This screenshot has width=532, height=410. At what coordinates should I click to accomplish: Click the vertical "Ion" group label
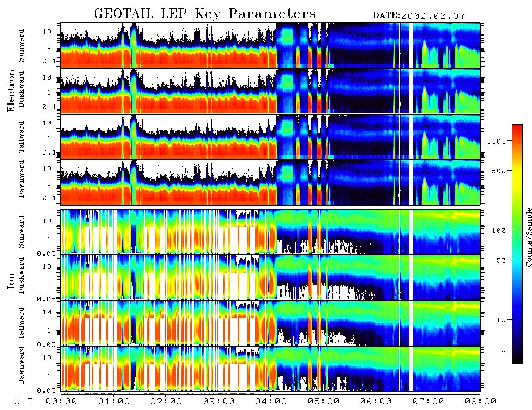coord(11,280)
